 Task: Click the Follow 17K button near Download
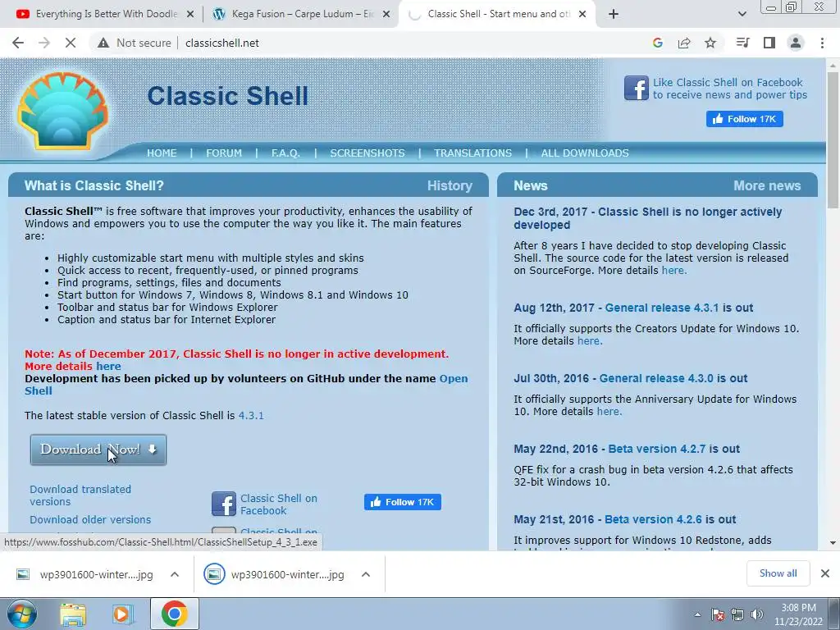[x=403, y=502]
